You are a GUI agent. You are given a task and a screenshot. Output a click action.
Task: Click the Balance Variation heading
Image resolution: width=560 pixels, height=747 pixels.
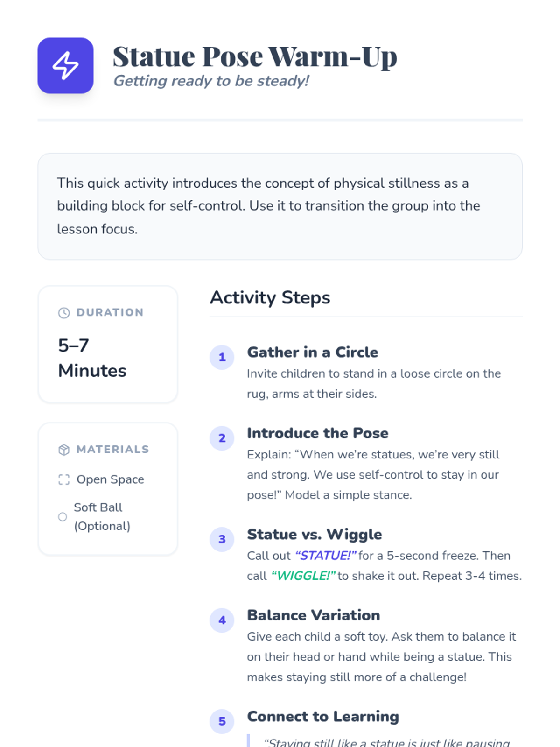tap(314, 615)
